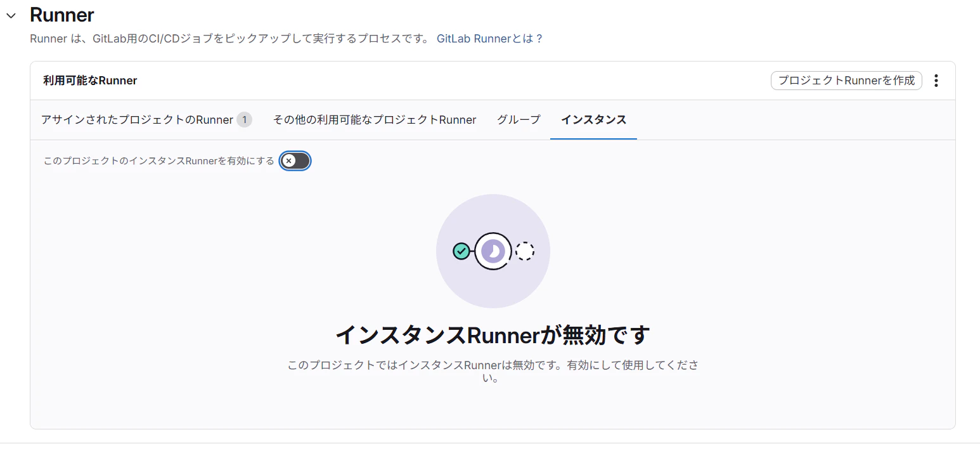Click the インスタンスRunnerが無効です heading
This screenshot has width=980, height=451.
[x=493, y=335]
